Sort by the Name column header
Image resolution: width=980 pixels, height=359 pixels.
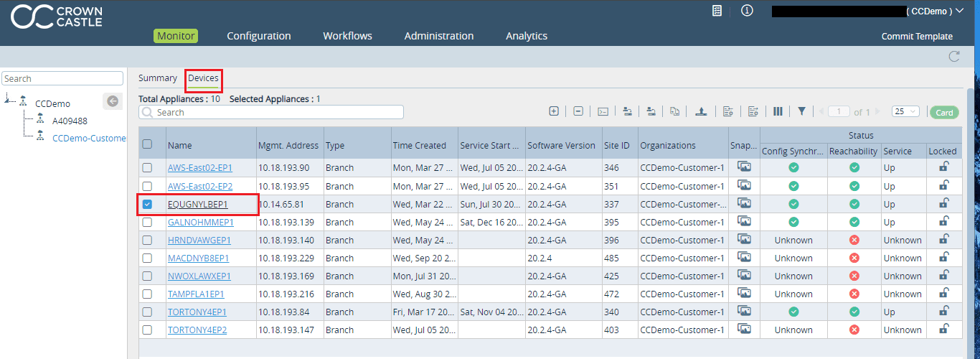(180, 145)
